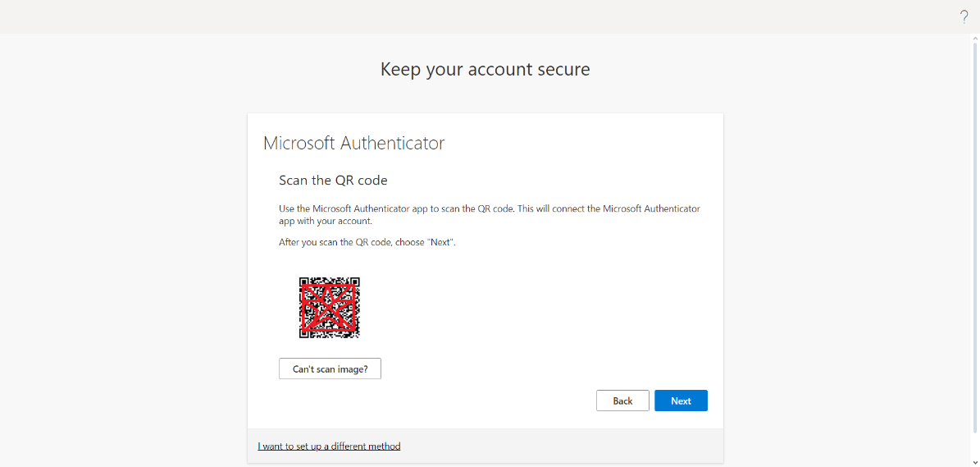This screenshot has width=980, height=467.
Task: Choose the "Can't scan image?" button
Action: click(330, 369)
